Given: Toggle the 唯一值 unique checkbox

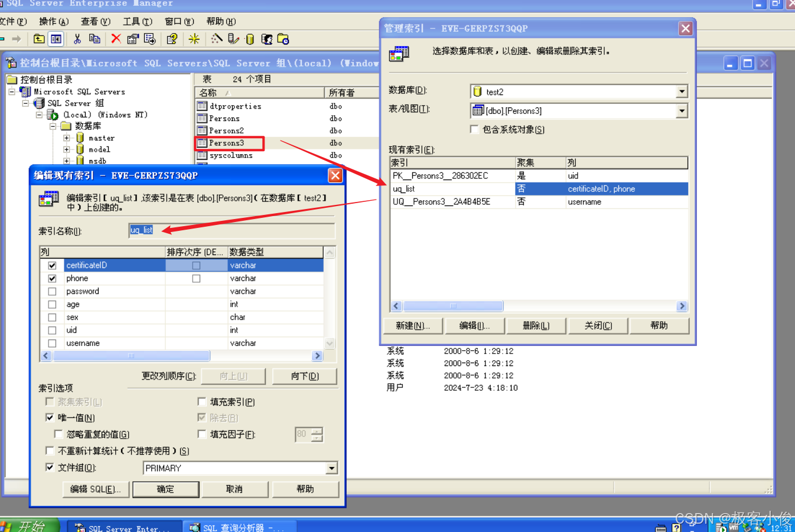Looking at the screenshot, I should (x=50, y=417).
